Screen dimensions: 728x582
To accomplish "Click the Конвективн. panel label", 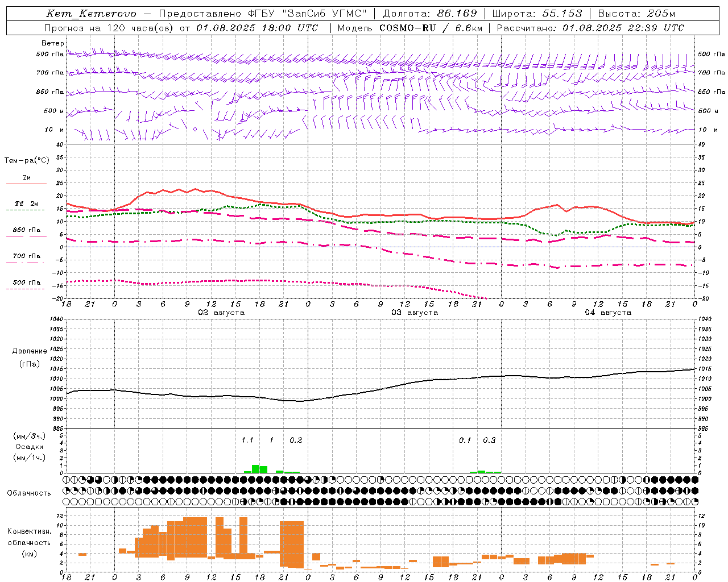I will pyautogui.click(x=30, y=531).
